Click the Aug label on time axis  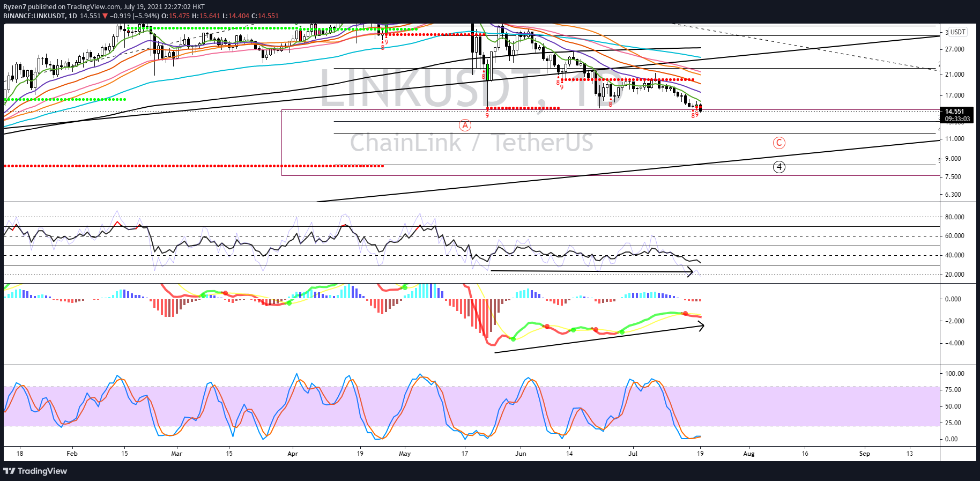click(x=749, y=454)
